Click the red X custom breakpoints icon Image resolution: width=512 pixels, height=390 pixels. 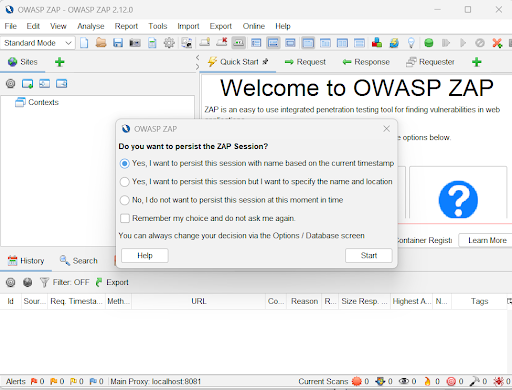click(x=497, y=43)
